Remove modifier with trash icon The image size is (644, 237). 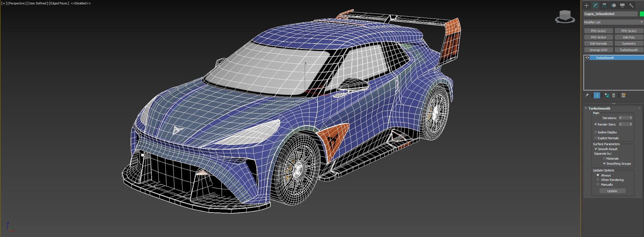click(613, 96)
